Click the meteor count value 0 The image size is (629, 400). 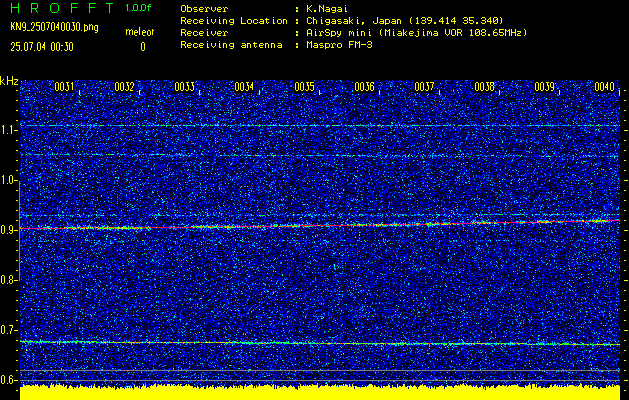click(143, 47)
